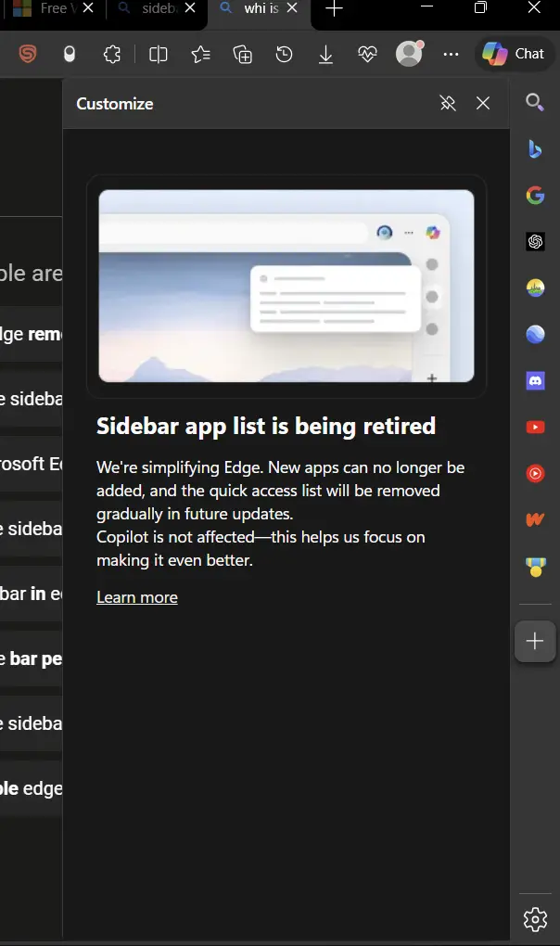This screenshot has height=946, width=560.
Task: Click the sidebar Customize plus button
Action: point(535,641)
